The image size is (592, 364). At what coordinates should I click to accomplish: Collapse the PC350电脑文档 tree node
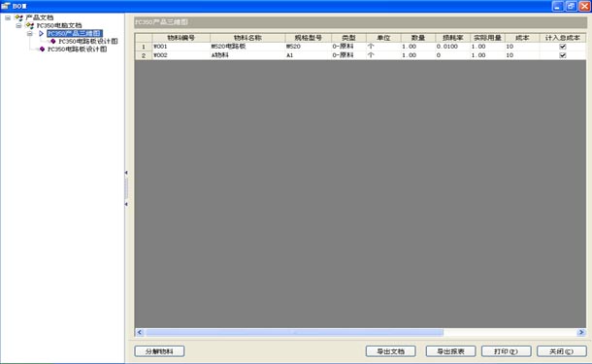(18, 25)
